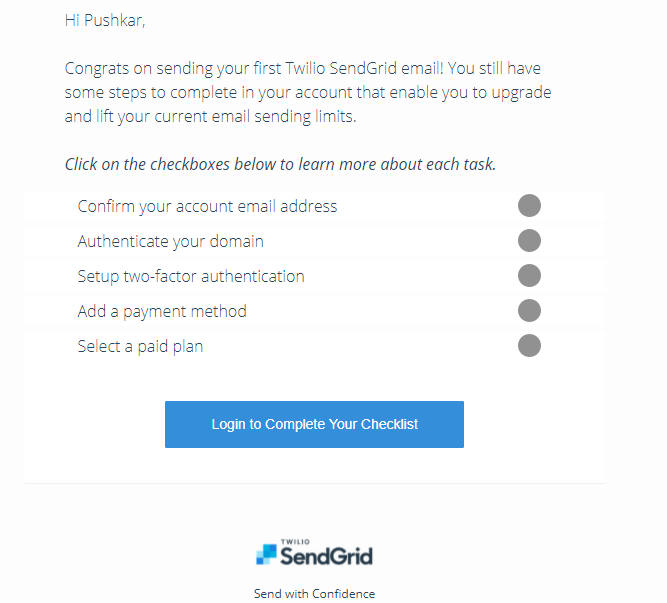Viewport: 667px width, 603px height.
Task: Click the words Twilio SendGrid email in paragraph
Action: point(364,68)
